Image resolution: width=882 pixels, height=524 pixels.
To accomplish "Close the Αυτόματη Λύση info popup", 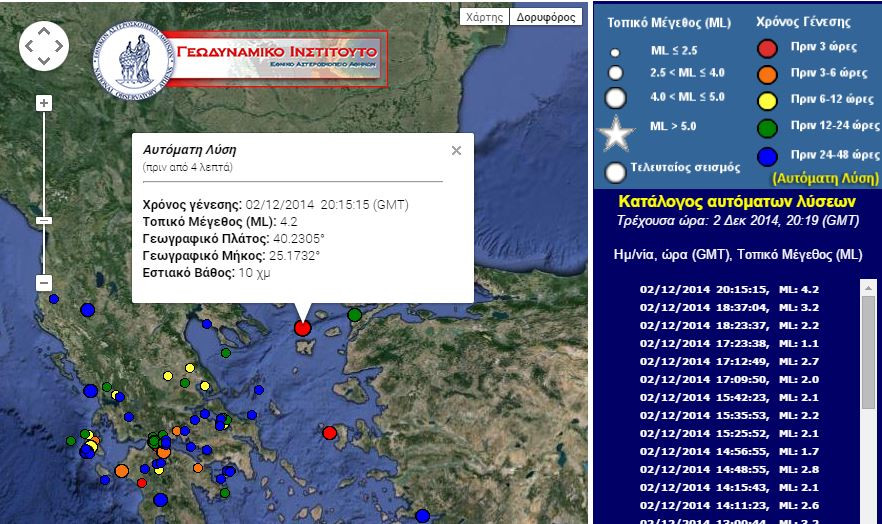I will pos(456,151).
